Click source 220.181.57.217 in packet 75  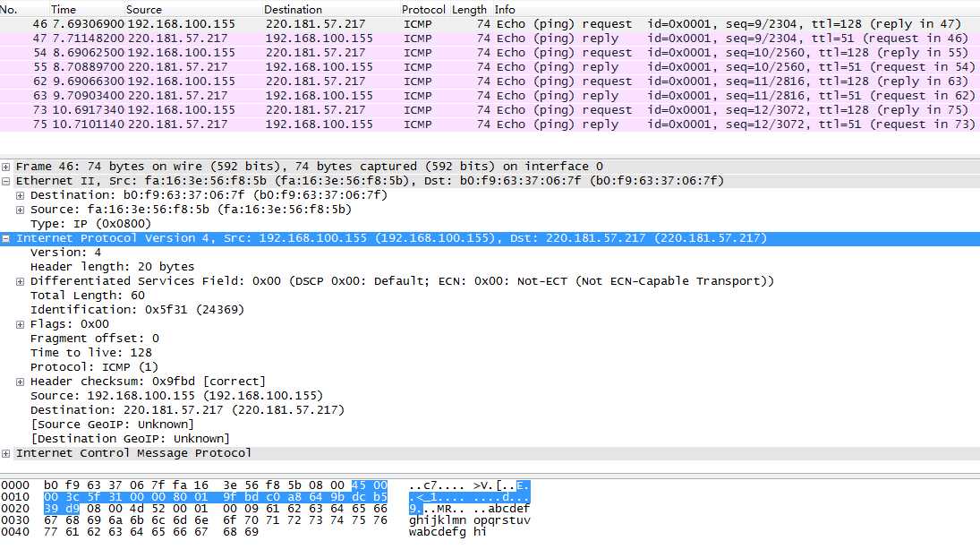tap(177, 124)
